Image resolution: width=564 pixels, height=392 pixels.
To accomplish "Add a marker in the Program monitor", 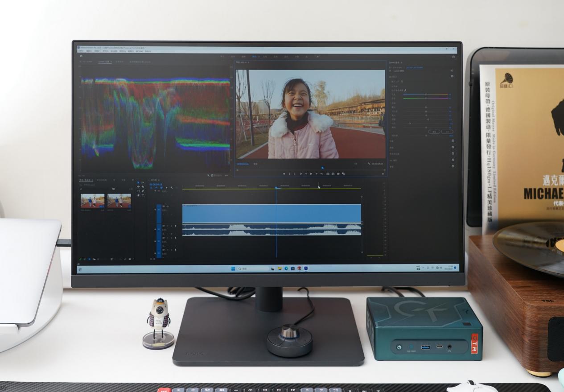I will [x=284, y=173].
